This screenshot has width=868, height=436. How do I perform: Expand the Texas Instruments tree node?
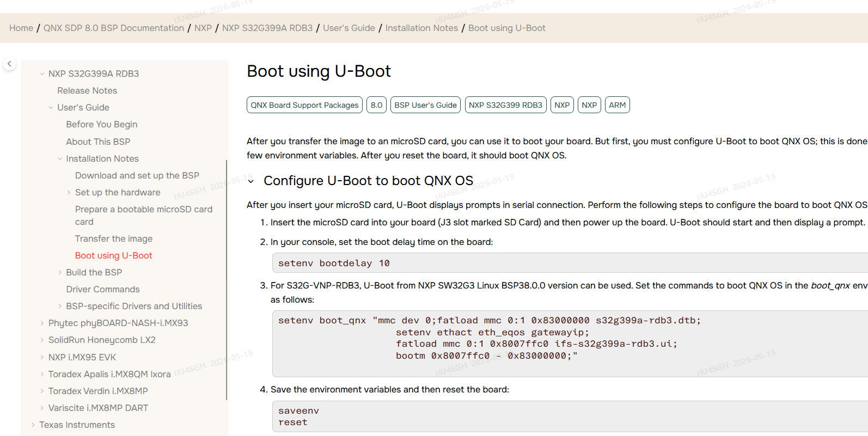pyautogui.click(x=33, y=425)
